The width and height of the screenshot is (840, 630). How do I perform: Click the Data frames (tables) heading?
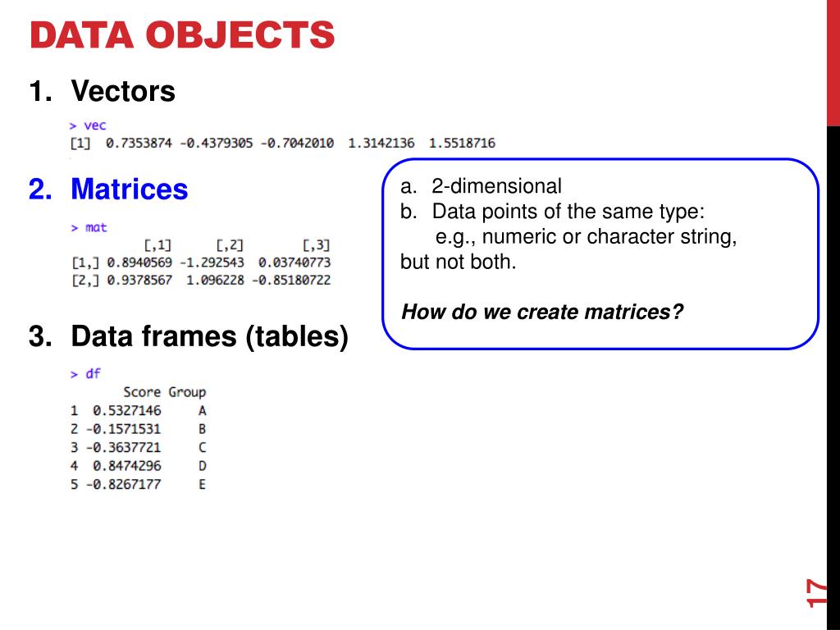(x=209, y=336)
